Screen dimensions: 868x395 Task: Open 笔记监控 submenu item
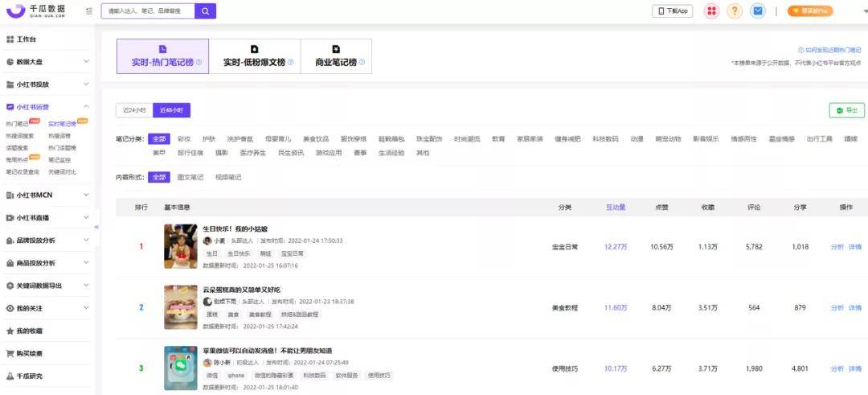click(x=59, y=159)
